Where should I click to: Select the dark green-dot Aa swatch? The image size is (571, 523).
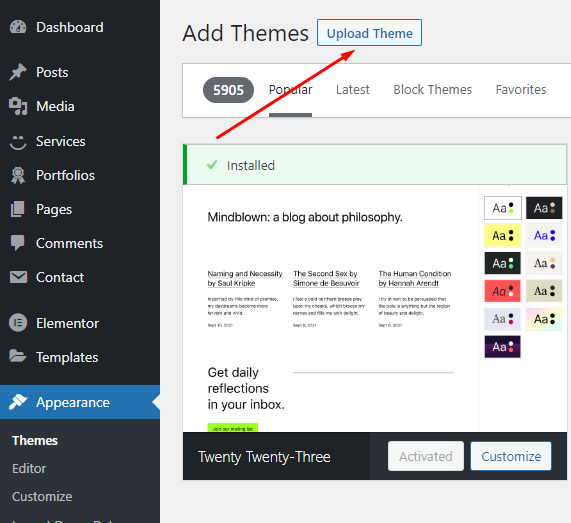pyautogui.click(x=503, y=263)
